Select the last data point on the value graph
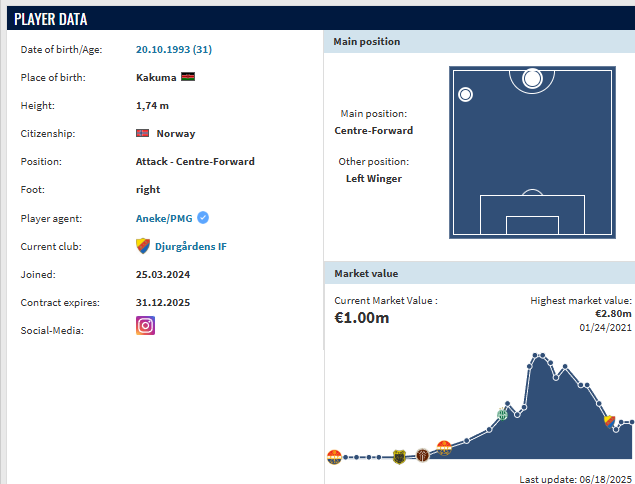 pyautogui.click(x=632, y=422)
